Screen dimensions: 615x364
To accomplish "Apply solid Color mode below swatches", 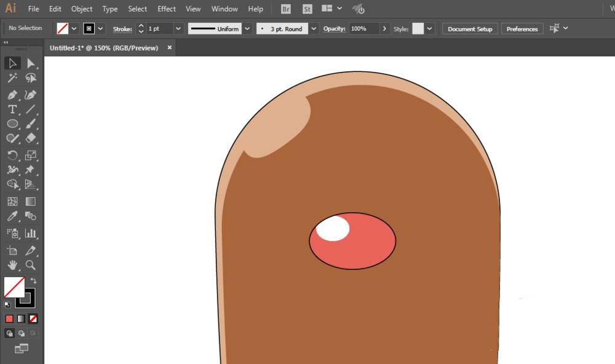I will pos(9,318).
